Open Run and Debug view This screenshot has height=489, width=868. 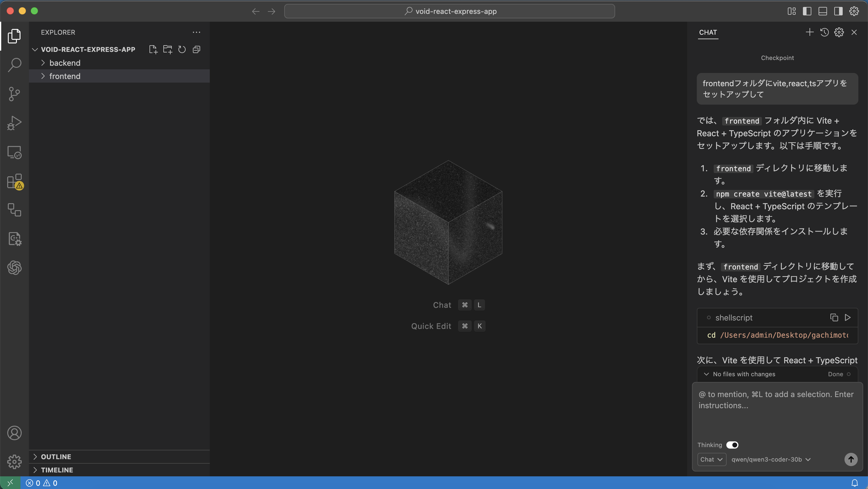(x=14, y=123)
